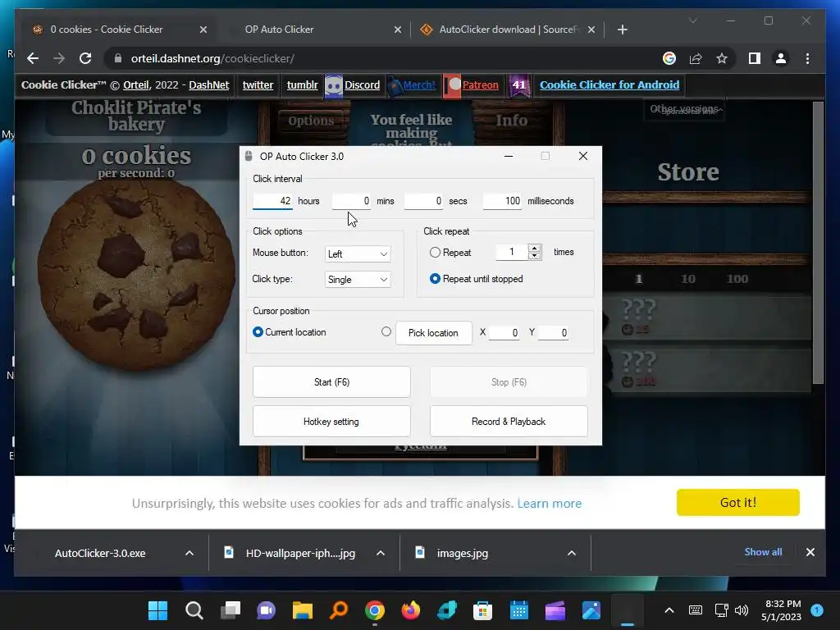Switch to AutoClicker download SourceForge tab

509,30
